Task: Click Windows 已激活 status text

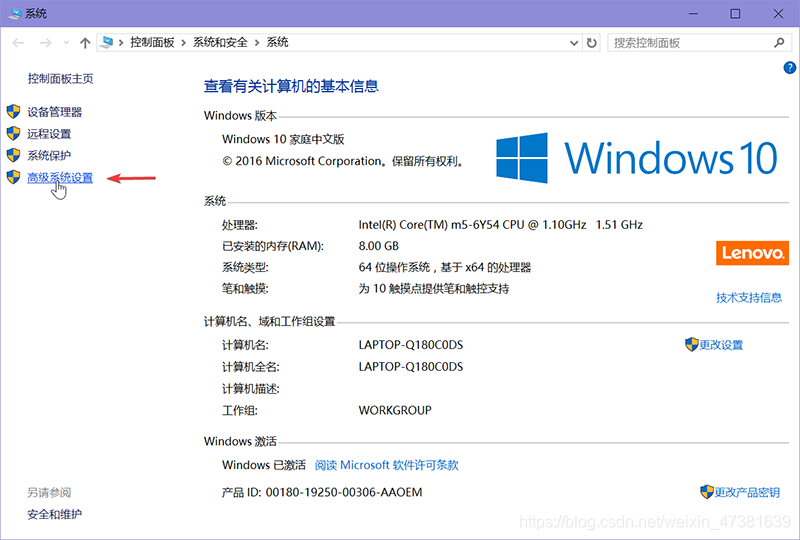Action: click(264, 465)
